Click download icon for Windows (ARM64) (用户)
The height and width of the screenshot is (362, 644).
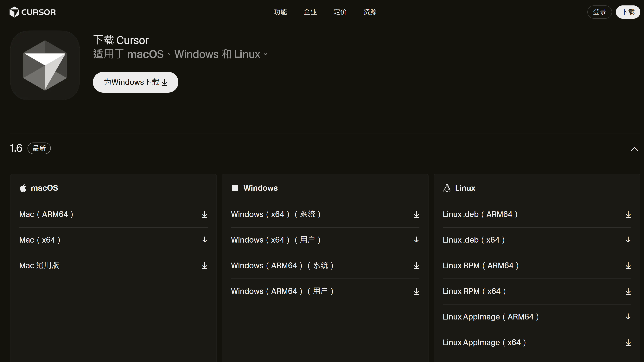pos(416,291)
